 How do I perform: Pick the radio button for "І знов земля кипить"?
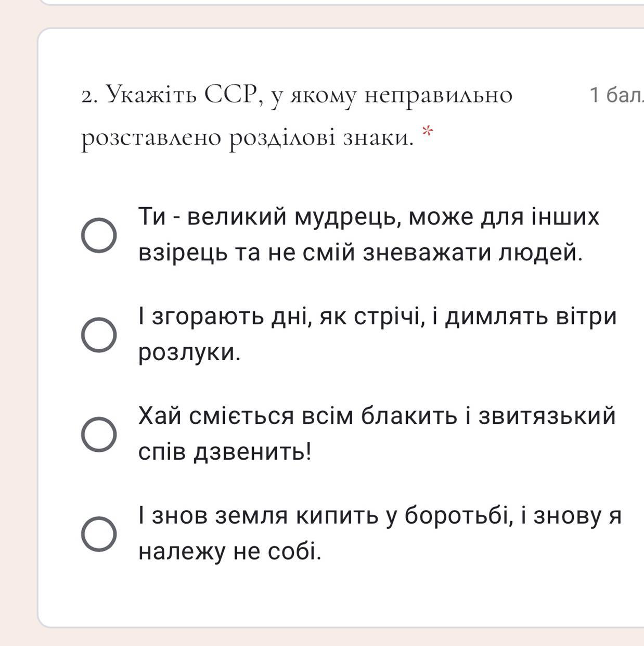click(99, 534)
